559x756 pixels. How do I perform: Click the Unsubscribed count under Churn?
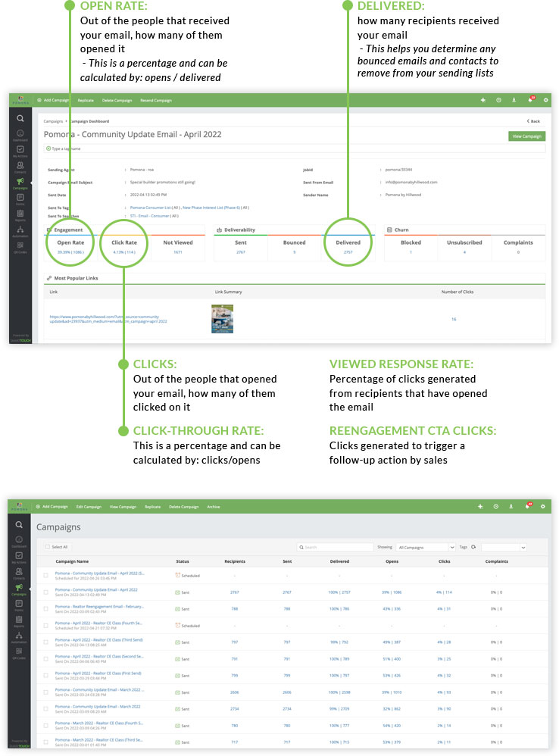click(464, 252)
